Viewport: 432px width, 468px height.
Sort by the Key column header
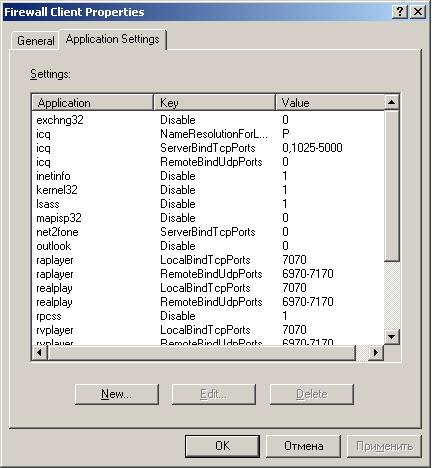tap(215, 103)
